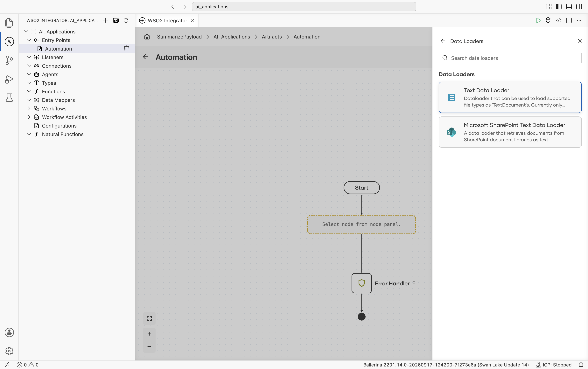Open Source Control from activity bar
This screenshot has width=588, height=369.
coord(9,60)
